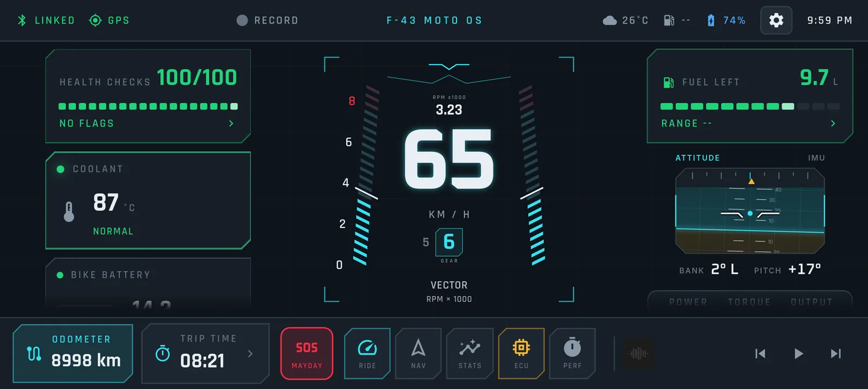Image resolution: width=868 pixels, height=389 pixels.
Task: Skip to next track
Action: click(x=836, y=354)
